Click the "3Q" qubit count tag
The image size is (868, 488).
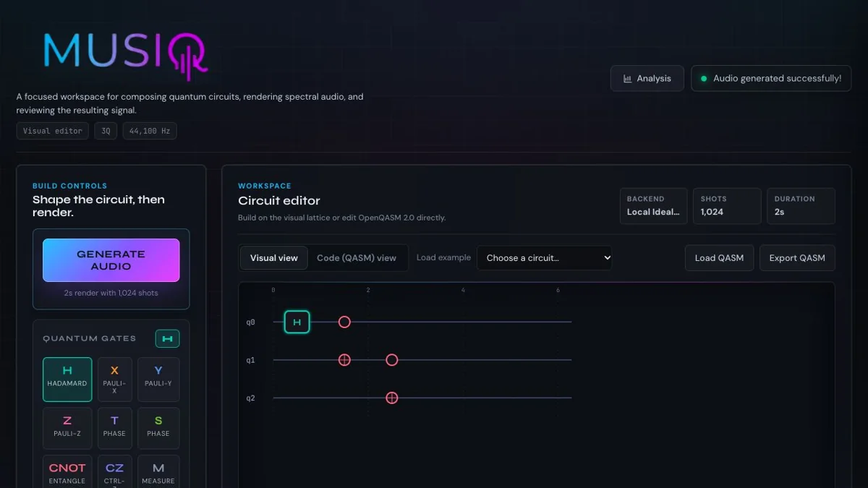click(x=106, y=131)
